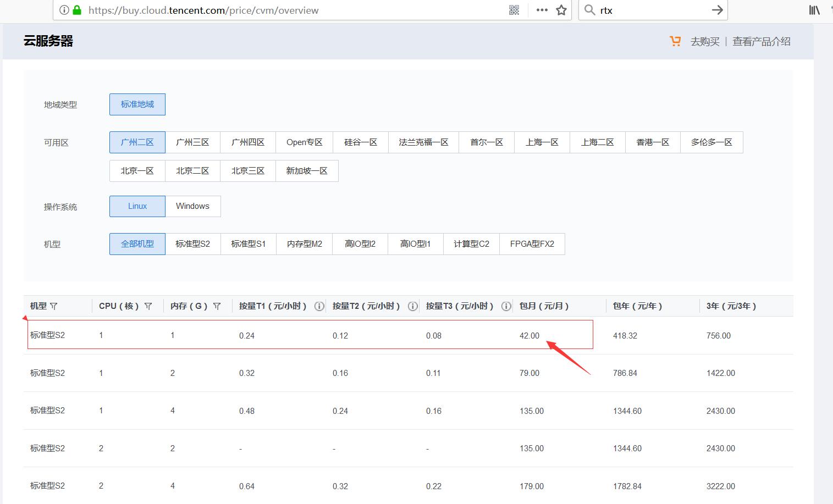This screenshot has width=833, height=504.
Task: Select 广州二区 availability zone
Action: click(137, 142)
